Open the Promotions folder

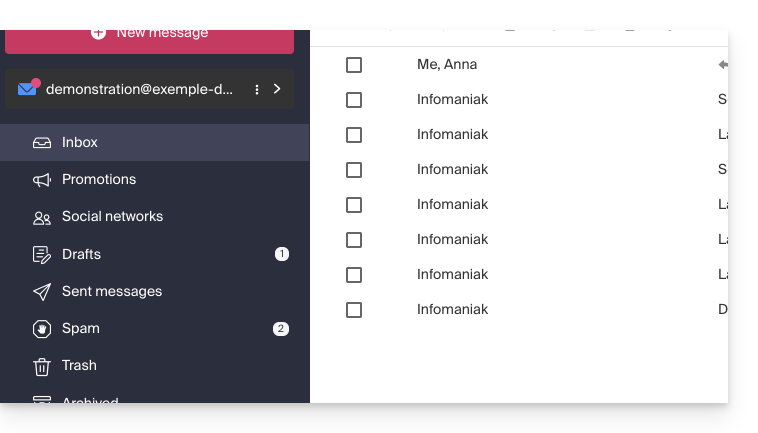point(99,180)
